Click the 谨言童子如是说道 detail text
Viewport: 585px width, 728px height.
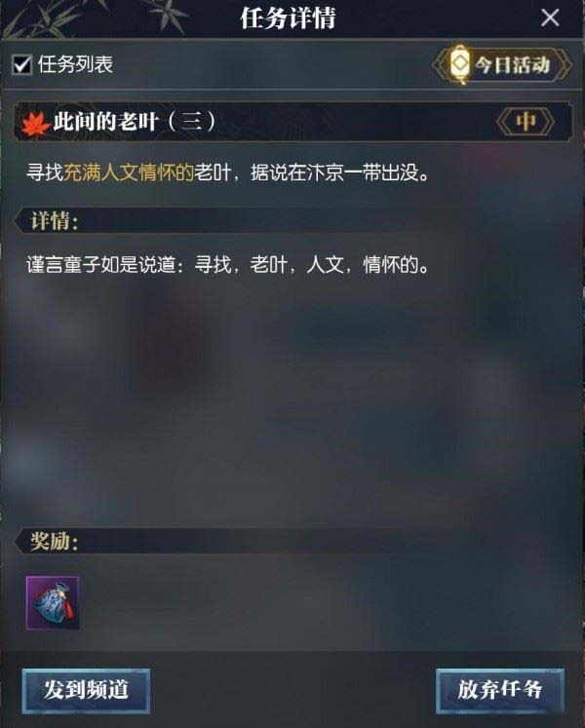pos(228,265)
